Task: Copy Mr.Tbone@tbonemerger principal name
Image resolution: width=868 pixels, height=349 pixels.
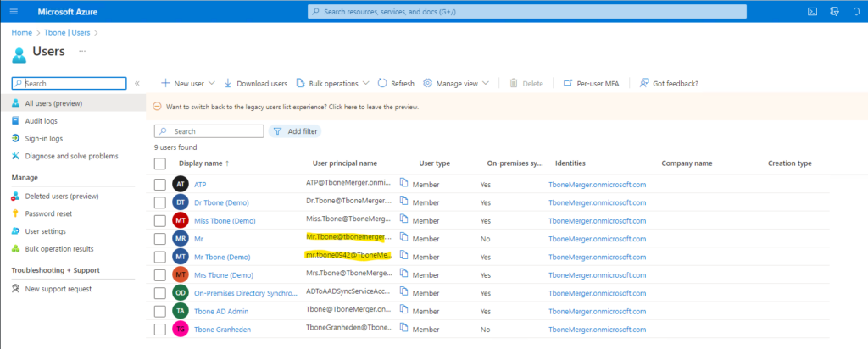Action: pyautogui.click(x=404, y=238)
